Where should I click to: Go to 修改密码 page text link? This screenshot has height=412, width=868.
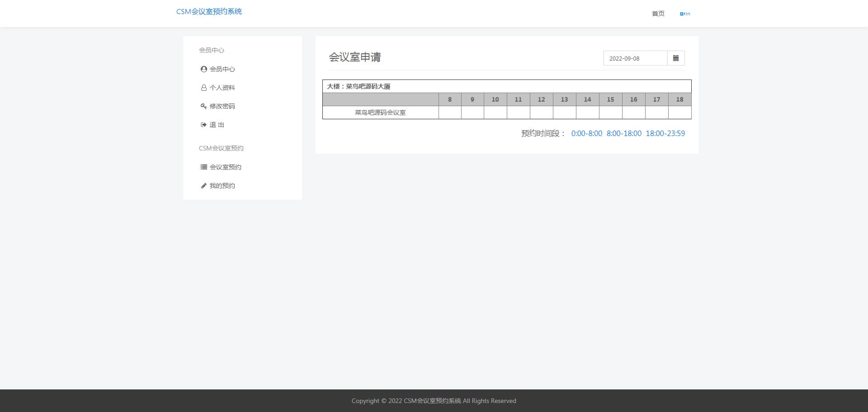[222, 106]
